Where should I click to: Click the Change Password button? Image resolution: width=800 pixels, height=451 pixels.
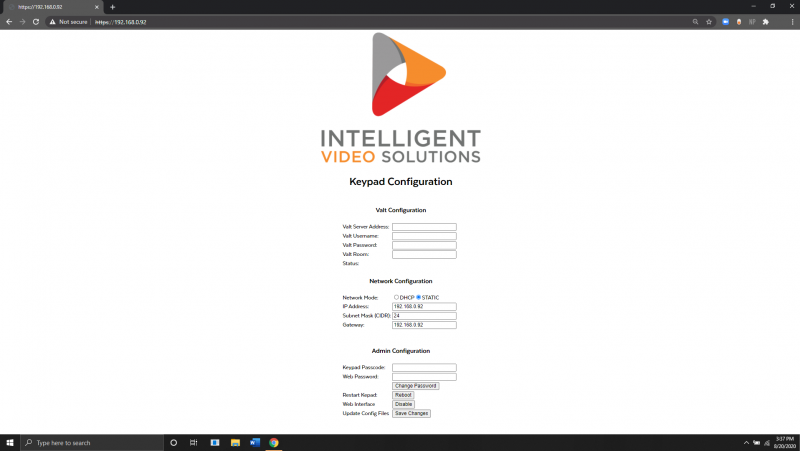click(415, 386)
